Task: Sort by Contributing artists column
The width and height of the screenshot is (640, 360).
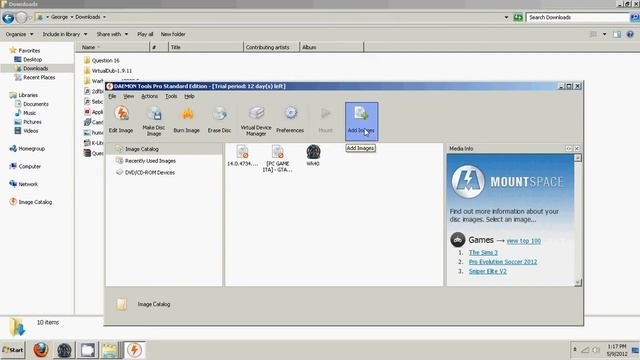Action: [x=271, y=47]
